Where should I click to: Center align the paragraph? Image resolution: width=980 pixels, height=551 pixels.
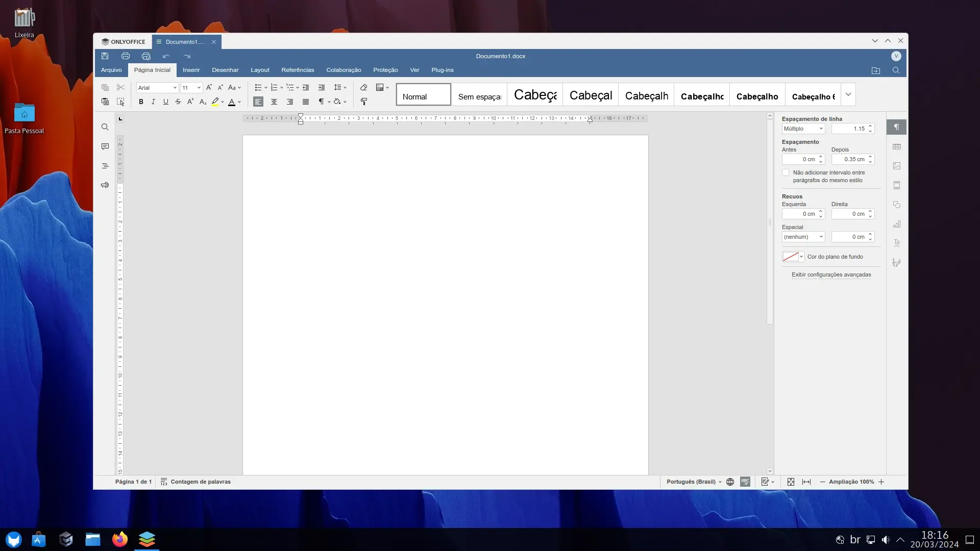coord(274,102)
